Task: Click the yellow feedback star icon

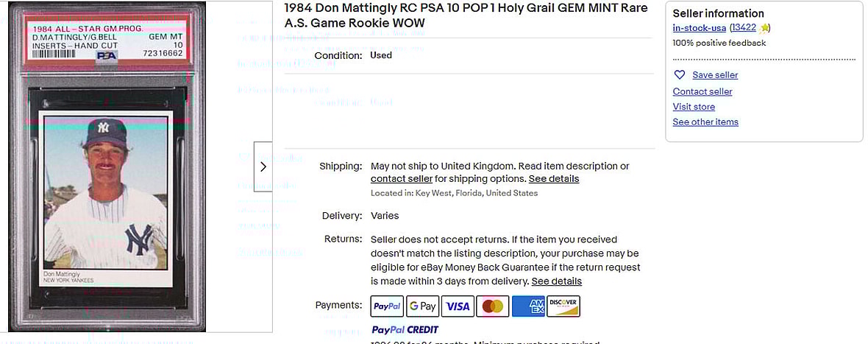Action: click(x=764, y=28)
